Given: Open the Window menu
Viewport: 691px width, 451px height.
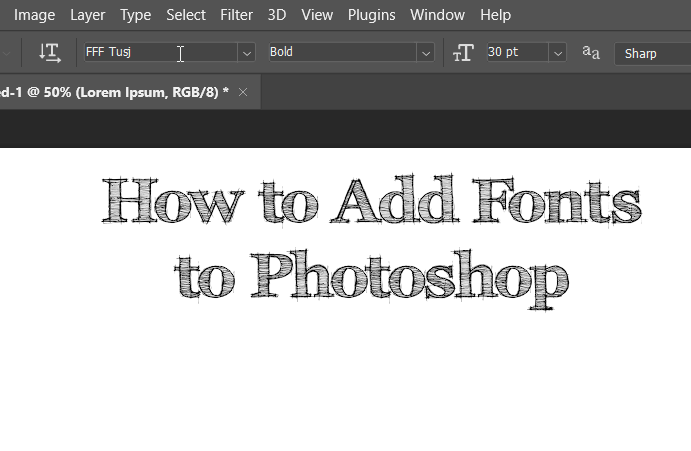Looking at the screenshot, I should pyautogui.click(x=438, y=15).
